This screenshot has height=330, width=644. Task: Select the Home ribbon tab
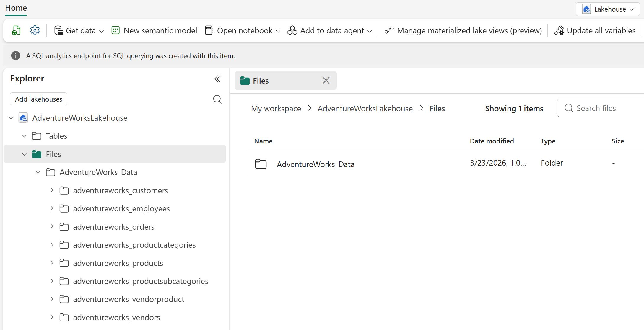pyautogui.click(x=16, y=8)
